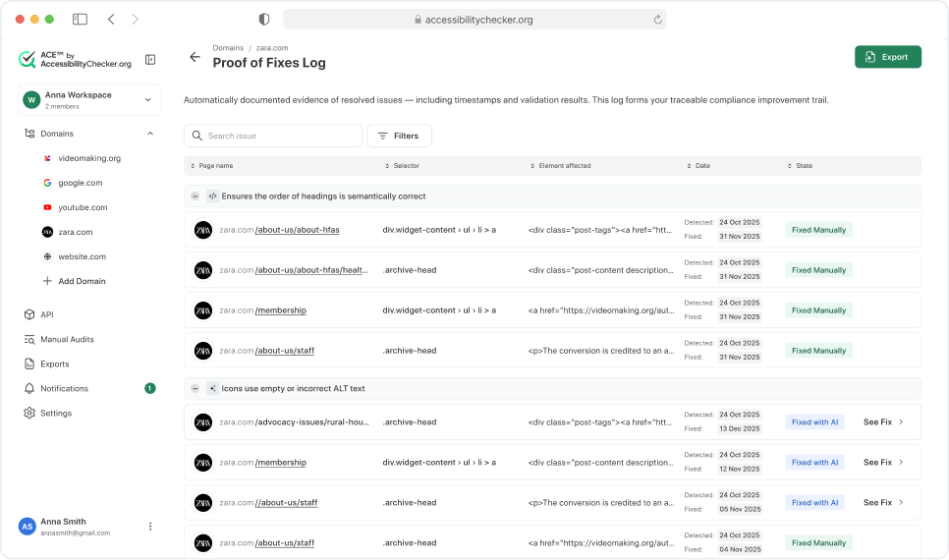949x560 pixels.
Task: Open the privacy shield icon
Action: pos(264,20)
